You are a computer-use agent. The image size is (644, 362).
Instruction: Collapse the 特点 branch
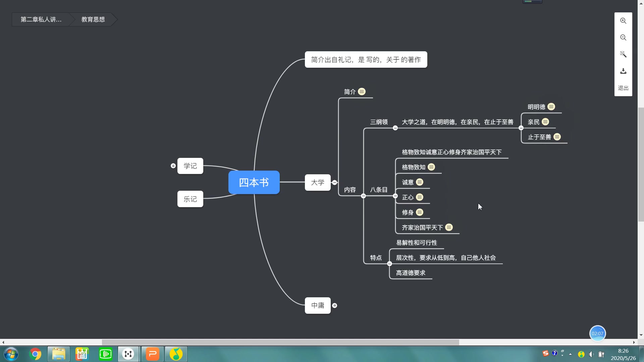(389, 264)
